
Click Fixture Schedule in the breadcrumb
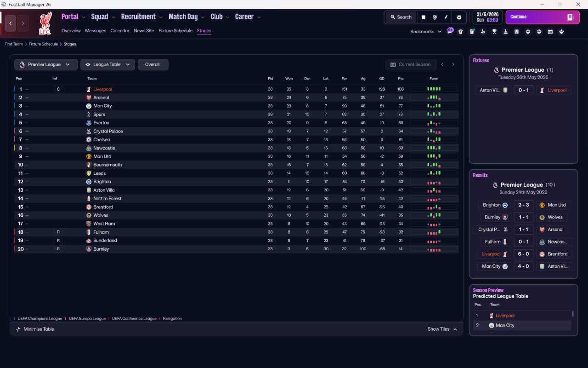tap(43, 44)
